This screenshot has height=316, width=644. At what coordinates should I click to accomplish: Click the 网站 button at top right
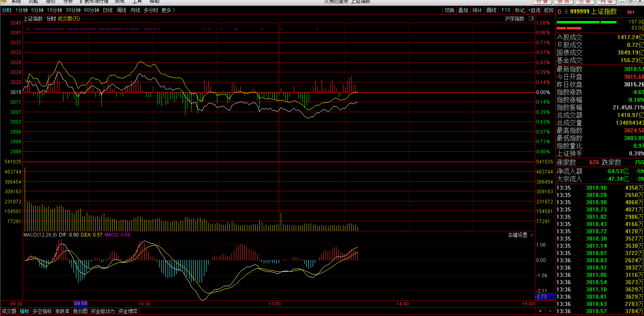coord(606,2)
